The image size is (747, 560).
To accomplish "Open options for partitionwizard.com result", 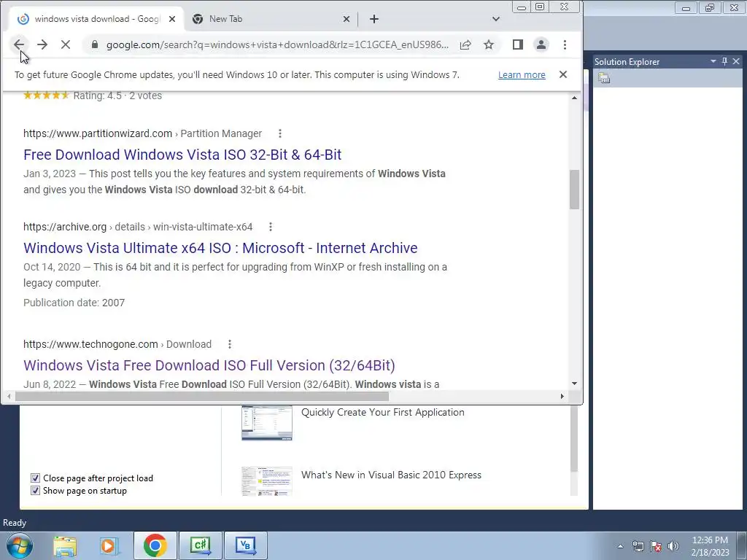I will click(x=280, y=133).
